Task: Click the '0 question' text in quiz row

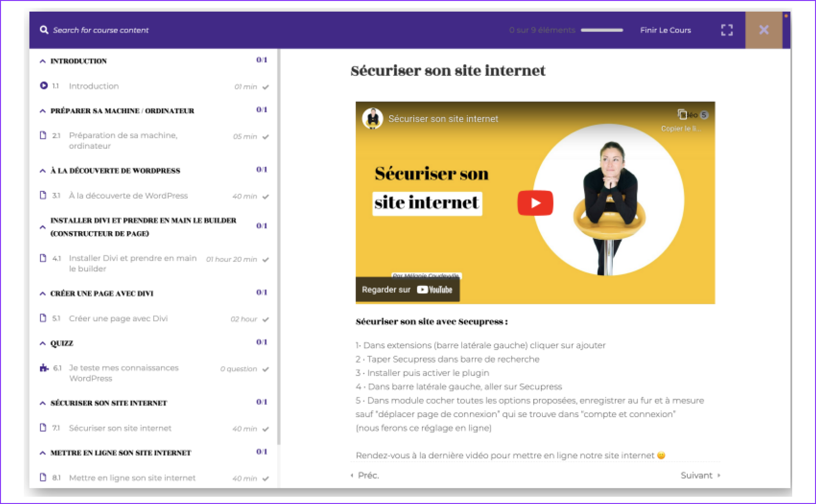Action: point(239,369)
